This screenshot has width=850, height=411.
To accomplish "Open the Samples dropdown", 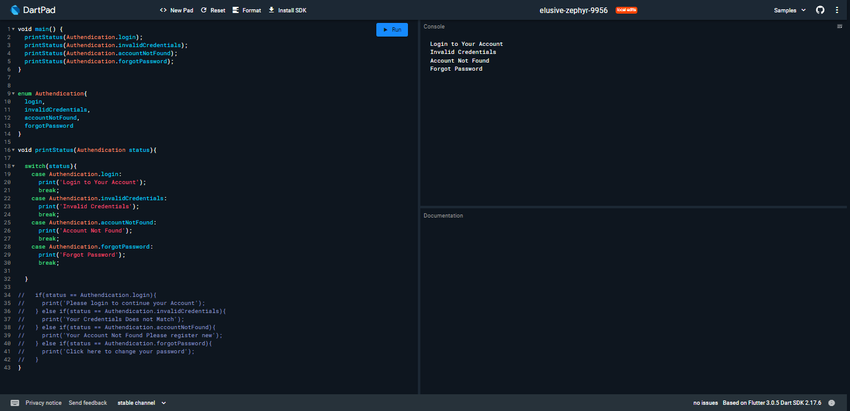I will [x=790, y=10].
